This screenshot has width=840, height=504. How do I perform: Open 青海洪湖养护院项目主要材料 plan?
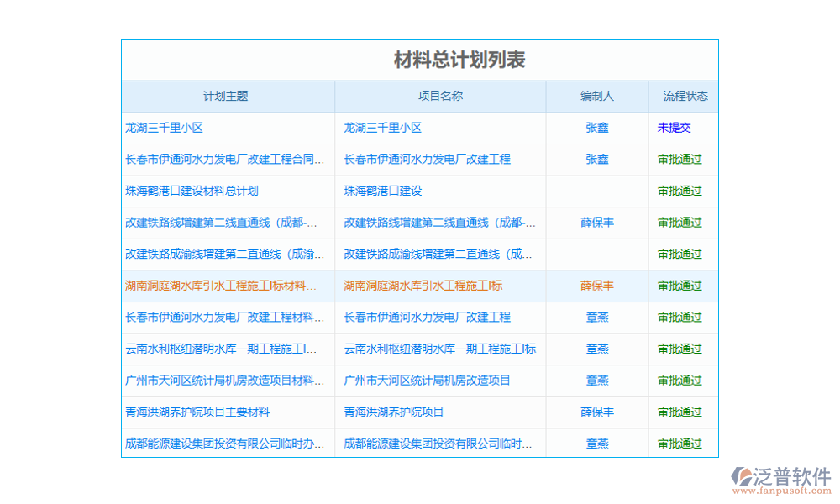click(197, 412)
